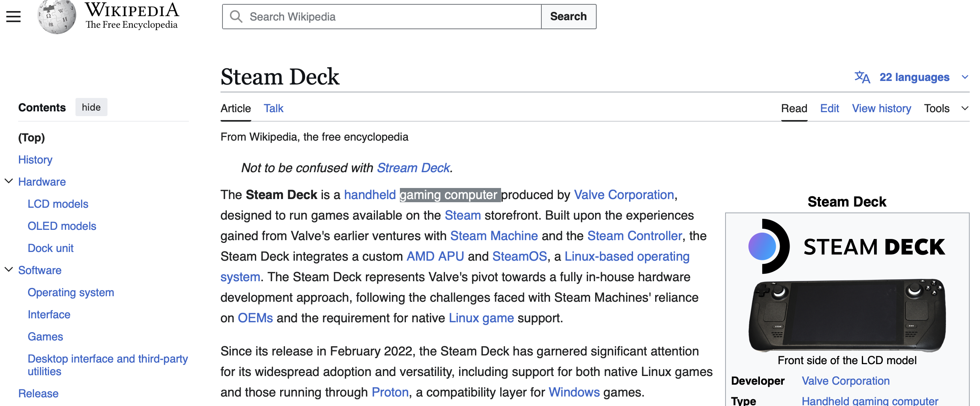Open Desktop interface and third-party utilities
Viewport: 980px width, 406px height.
pos(107,365)
